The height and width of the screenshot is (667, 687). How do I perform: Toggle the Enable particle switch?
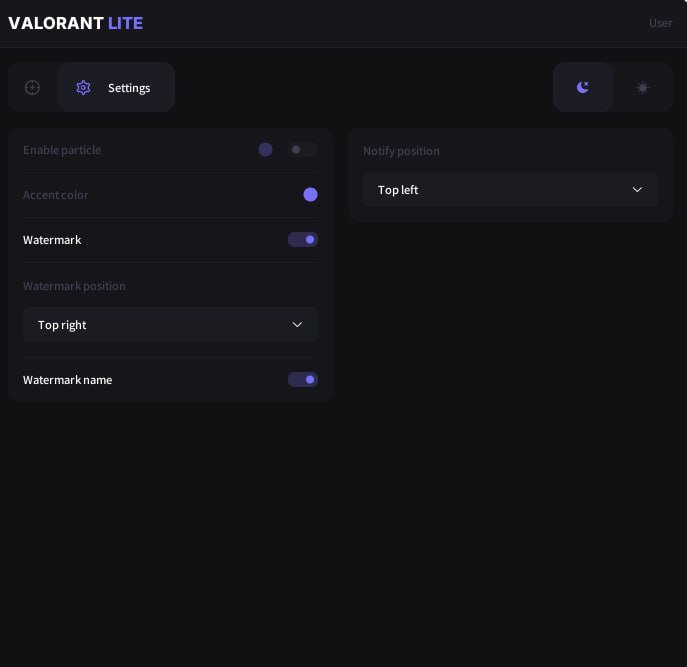click(x=302, y=150)
